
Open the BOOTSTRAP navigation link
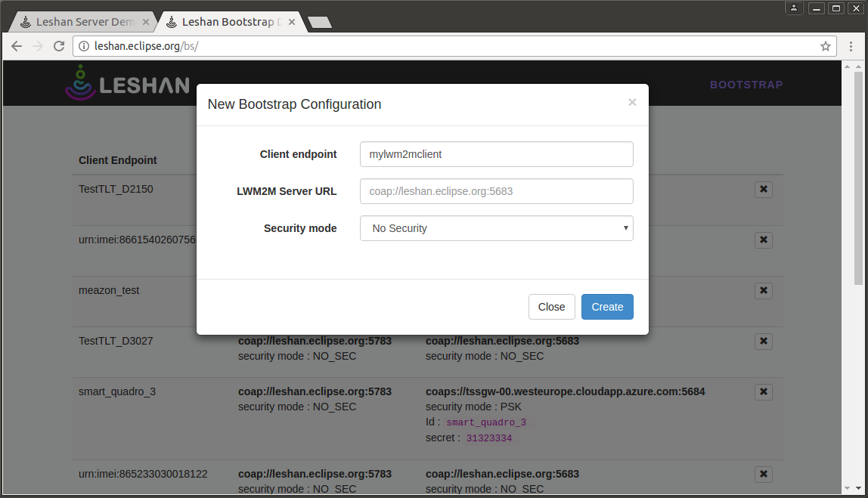(x=746, y=85)
